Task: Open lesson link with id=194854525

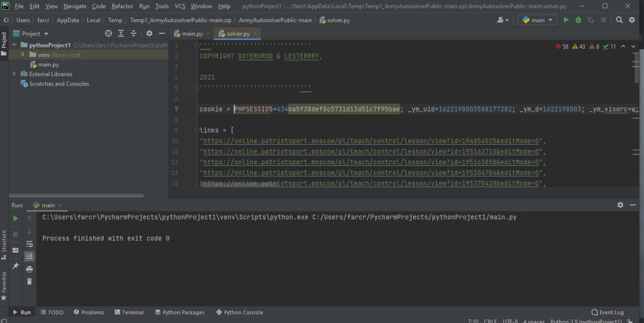Action: point(371,141)
